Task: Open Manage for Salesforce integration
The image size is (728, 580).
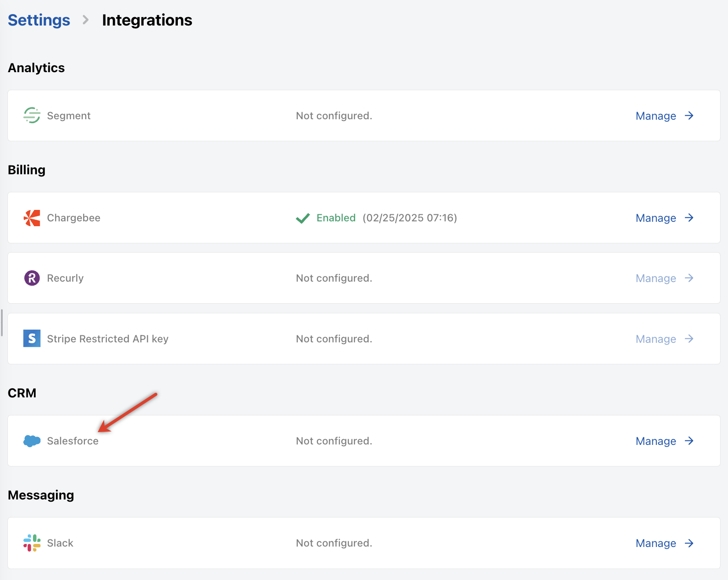Action: [x=665, y=441]
